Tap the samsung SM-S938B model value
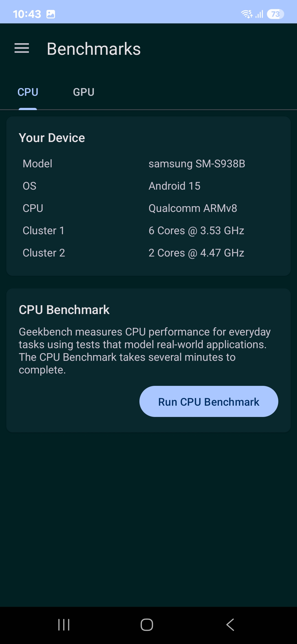 [x=197, y=164]
